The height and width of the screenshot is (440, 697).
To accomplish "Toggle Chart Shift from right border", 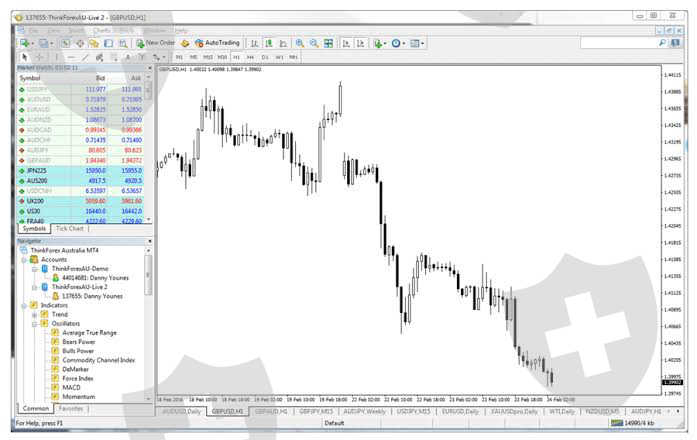I will [x=361, y=43].
